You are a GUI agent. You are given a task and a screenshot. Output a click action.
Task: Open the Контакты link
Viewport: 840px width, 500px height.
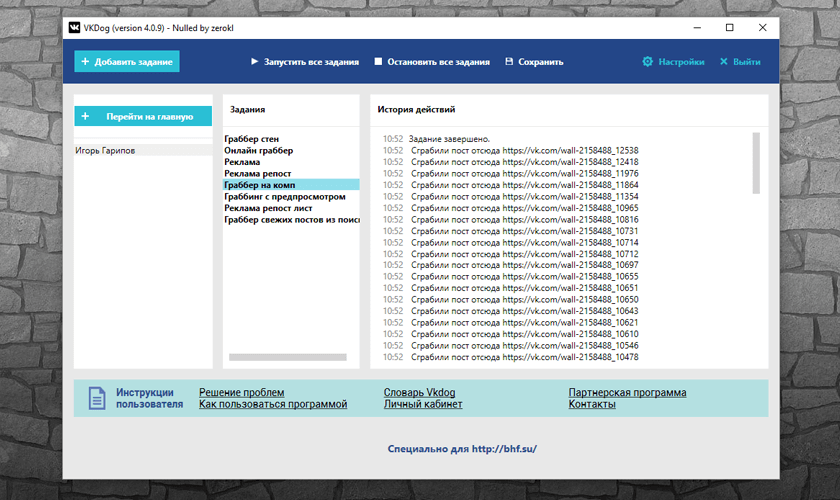[x=592, y=404]
